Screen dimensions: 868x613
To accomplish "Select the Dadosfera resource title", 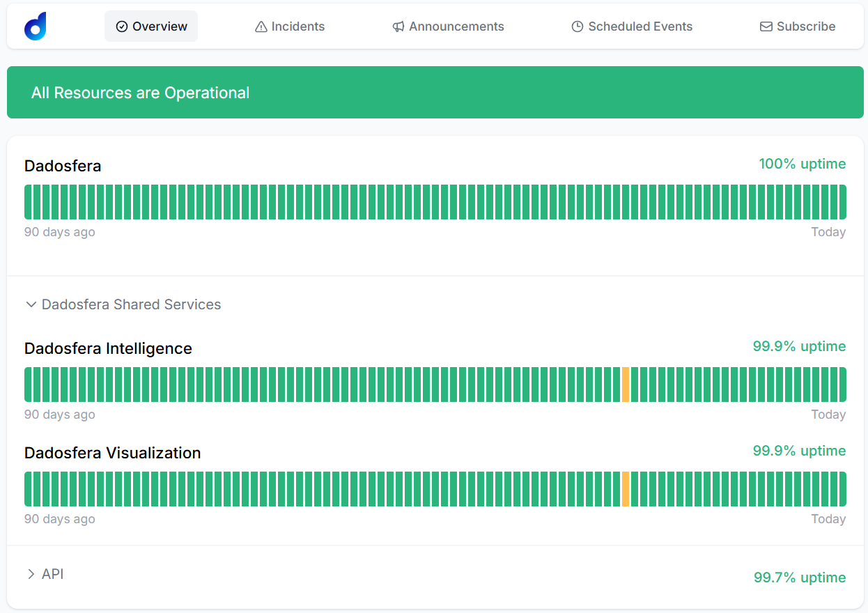I will (63, 166).
